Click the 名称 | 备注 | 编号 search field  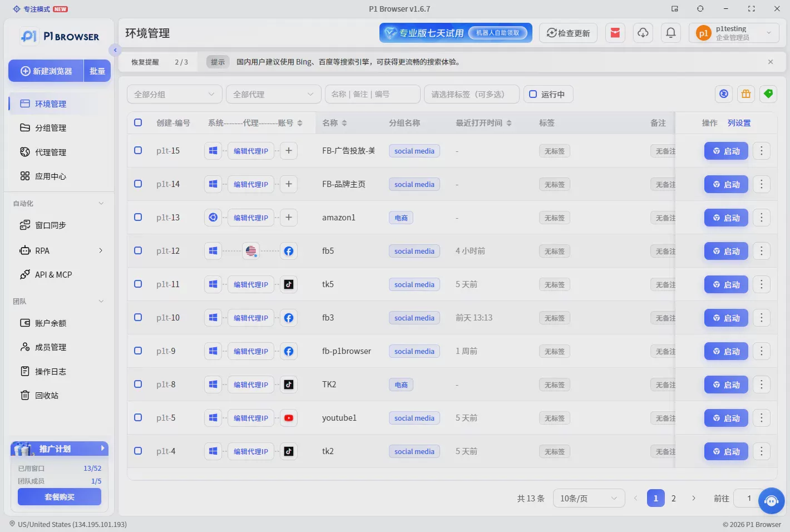coord(373,94)
